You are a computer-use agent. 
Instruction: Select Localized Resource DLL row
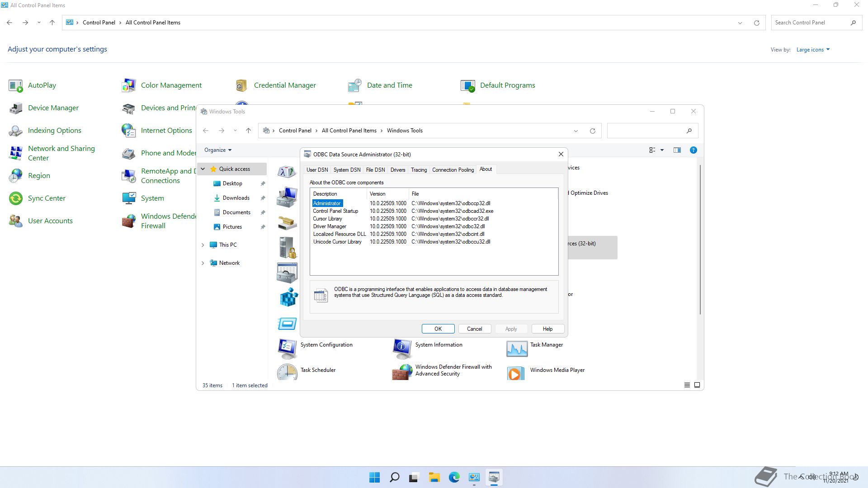pyautogui.click(x=435, y=234)
